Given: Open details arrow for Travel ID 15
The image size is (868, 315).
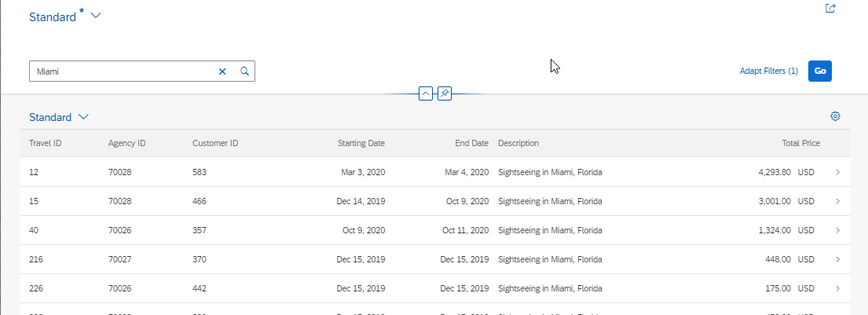Looking at the screenshot, I should (x=837, y=201).
